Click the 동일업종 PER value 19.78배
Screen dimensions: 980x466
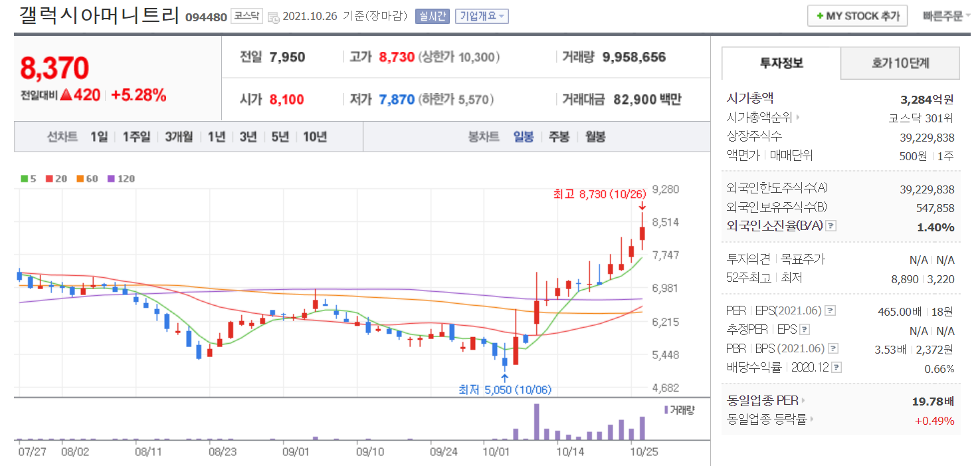(933, 402)
